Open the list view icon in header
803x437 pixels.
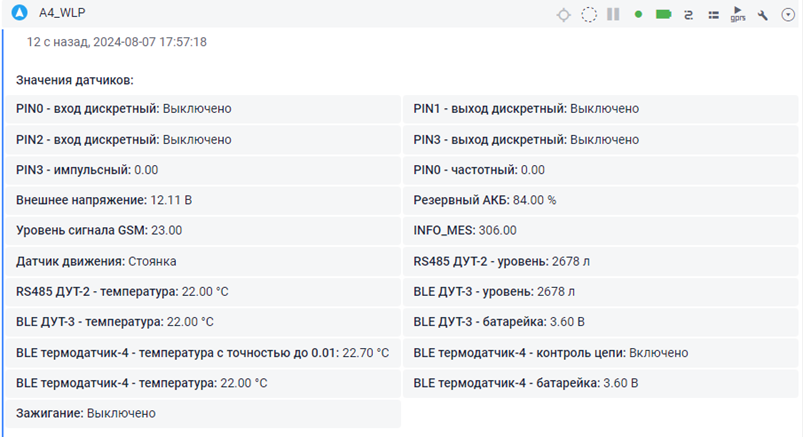[x=713, y=15]
